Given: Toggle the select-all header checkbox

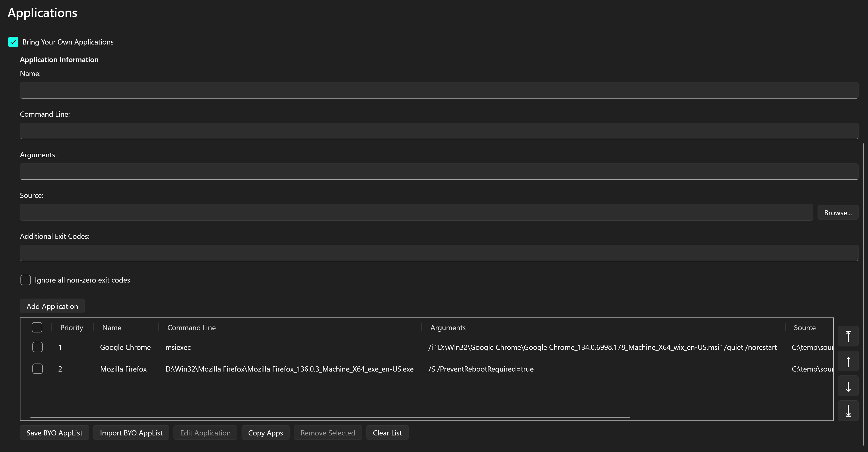Looking at the screenshot, I should 37,327.
